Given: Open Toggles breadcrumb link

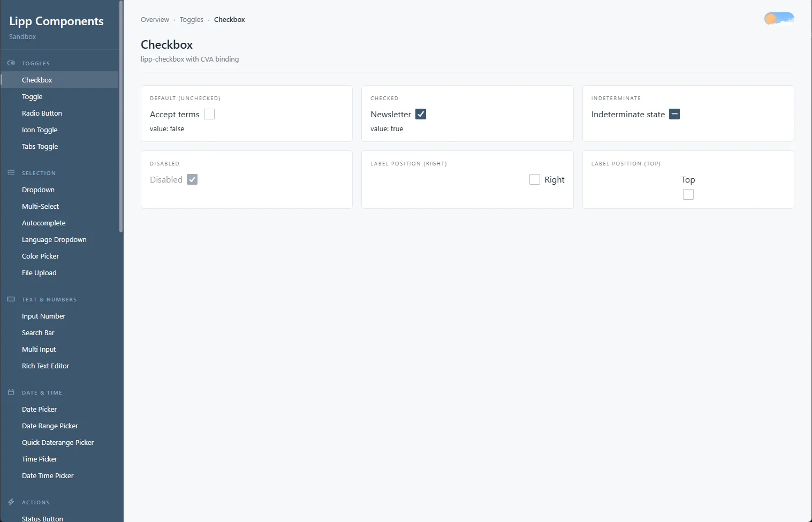Looking at the screenshot, I should 192,20.
